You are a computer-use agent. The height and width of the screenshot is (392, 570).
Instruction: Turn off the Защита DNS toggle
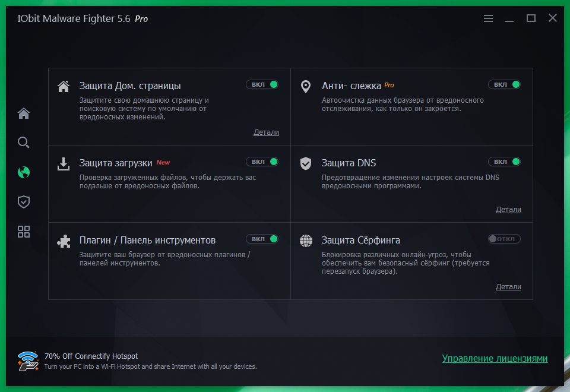pos(504,161)
